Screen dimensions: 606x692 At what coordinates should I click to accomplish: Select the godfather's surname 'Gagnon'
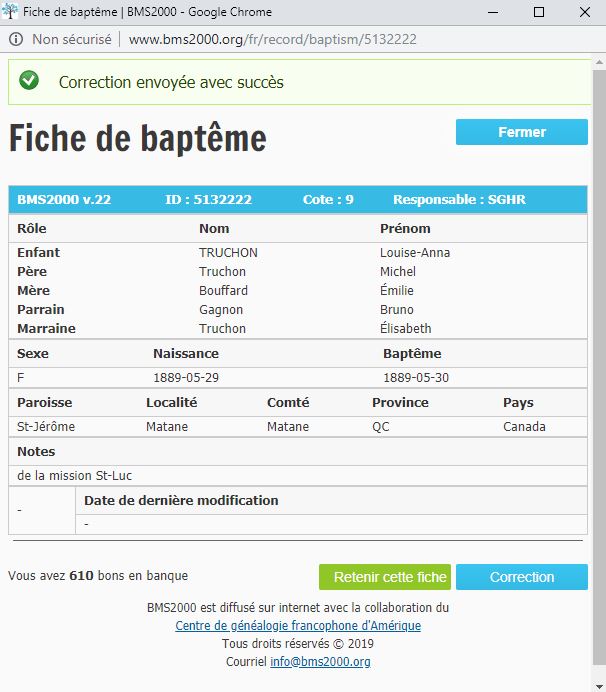pyautogui.click(x=221, y=310)
